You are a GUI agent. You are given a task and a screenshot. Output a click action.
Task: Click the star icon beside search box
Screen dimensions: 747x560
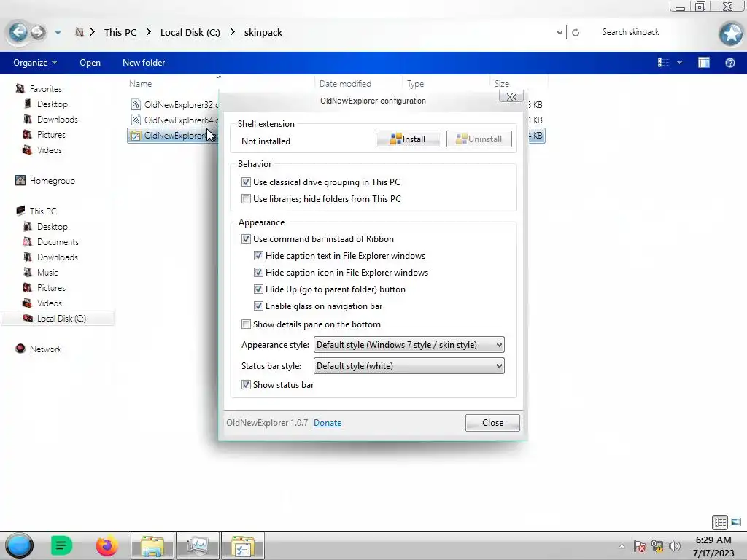731,34
